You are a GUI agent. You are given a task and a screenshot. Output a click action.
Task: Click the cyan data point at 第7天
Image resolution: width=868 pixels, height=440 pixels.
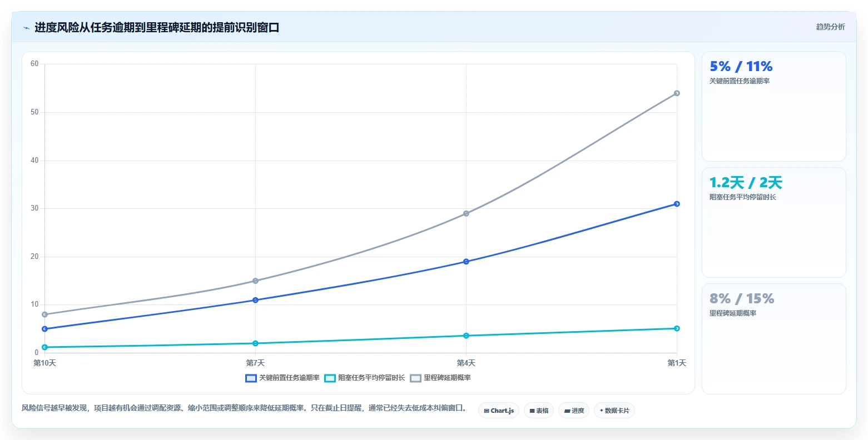coord(255,343)
